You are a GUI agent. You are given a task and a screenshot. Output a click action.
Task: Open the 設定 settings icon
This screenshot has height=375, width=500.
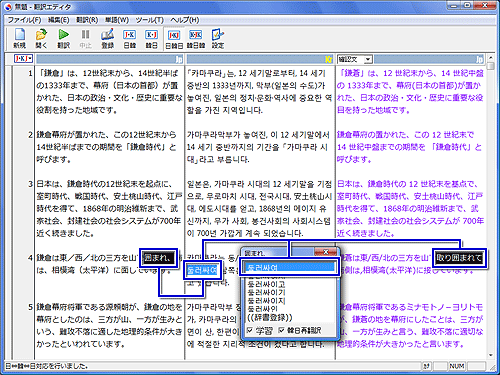[218, 39]
